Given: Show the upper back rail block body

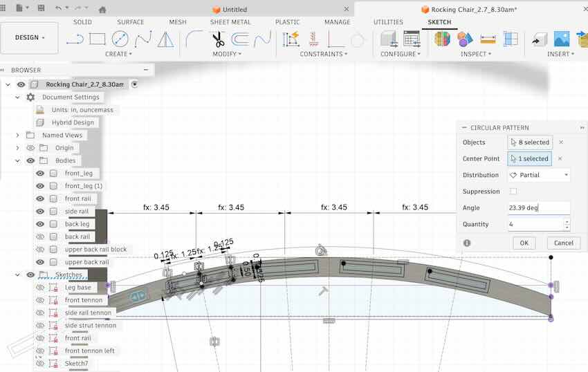Looking at the screenshot, I should [x=40, y=250].
